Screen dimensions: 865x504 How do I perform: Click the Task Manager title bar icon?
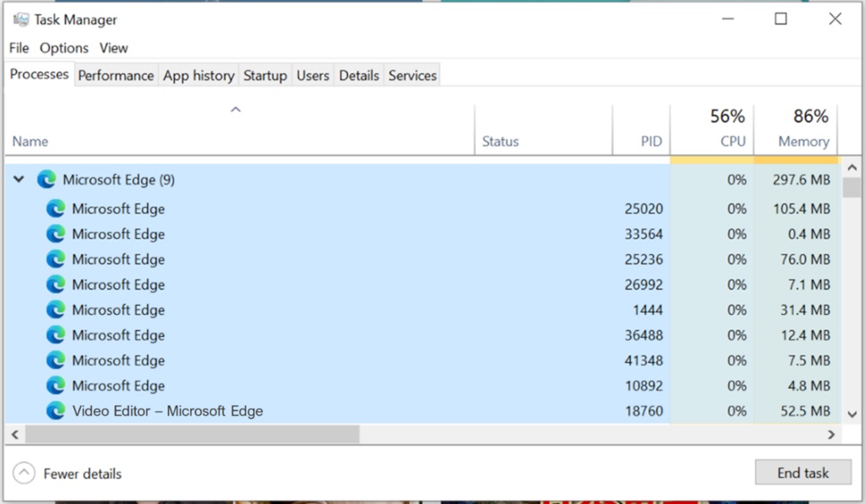tap(21, 20)
